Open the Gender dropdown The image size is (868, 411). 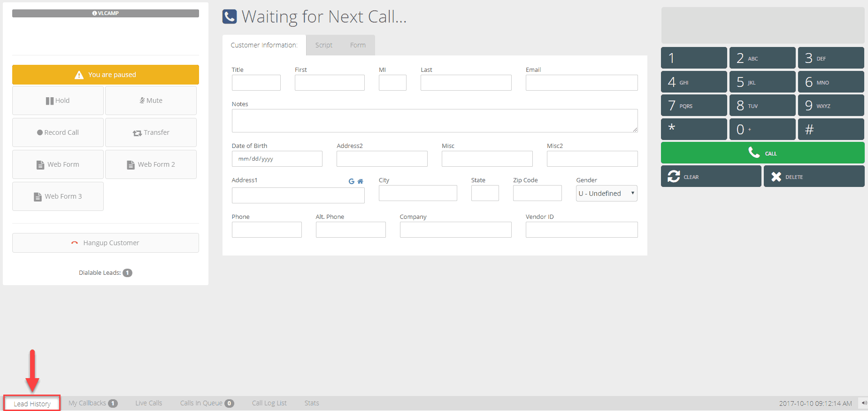click(x=607, y=194)
